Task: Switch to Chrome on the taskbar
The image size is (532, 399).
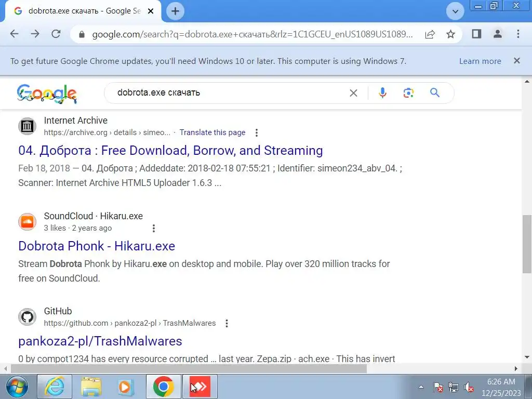Action: pyautogui.click(x=164, y=387)
